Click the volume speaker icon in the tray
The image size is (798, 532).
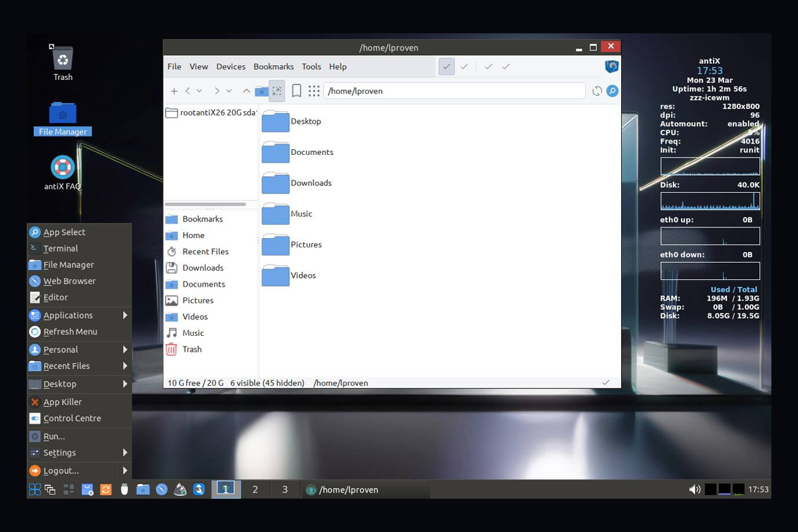pos(694,489)
